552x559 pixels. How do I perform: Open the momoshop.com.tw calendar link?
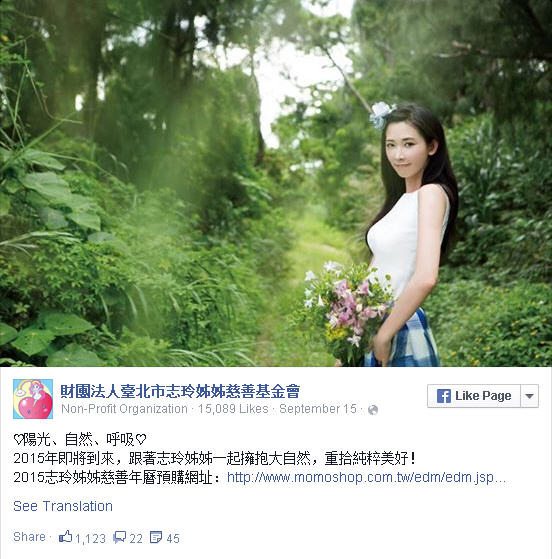click(x=366, y=477)
